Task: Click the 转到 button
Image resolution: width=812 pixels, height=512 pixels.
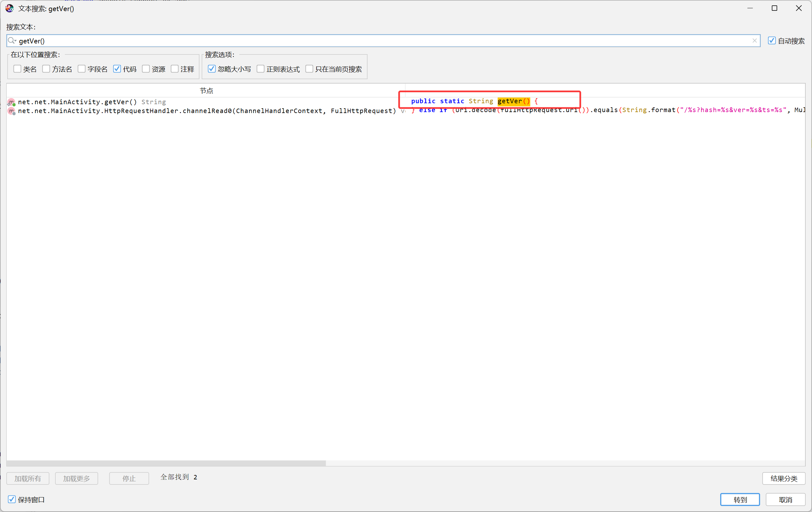Action: 740,500
